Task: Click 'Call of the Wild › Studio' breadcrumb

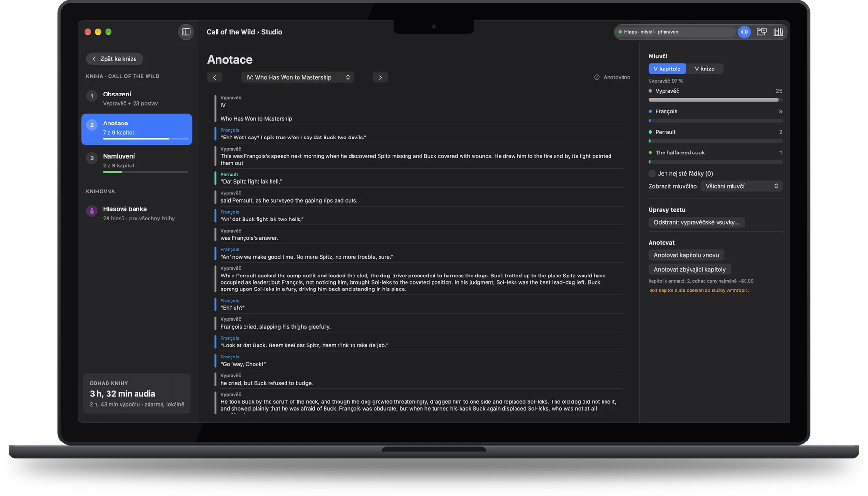Action: [244, 32]
